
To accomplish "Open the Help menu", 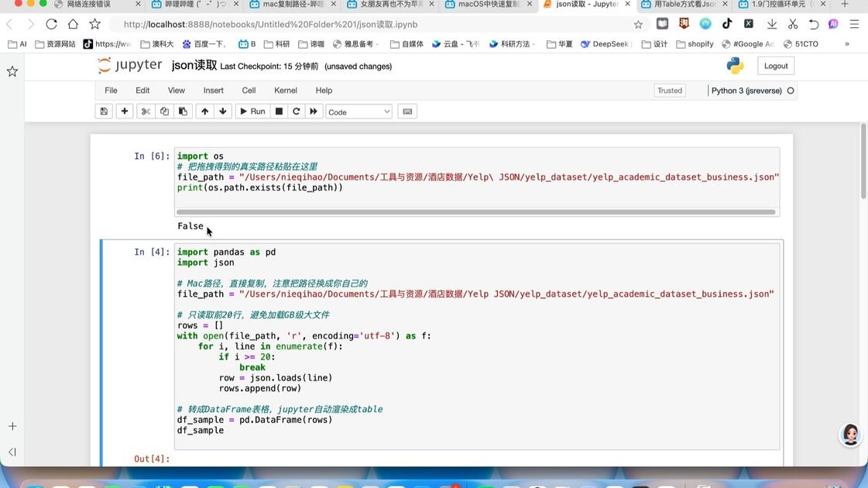I will point(324,91).
